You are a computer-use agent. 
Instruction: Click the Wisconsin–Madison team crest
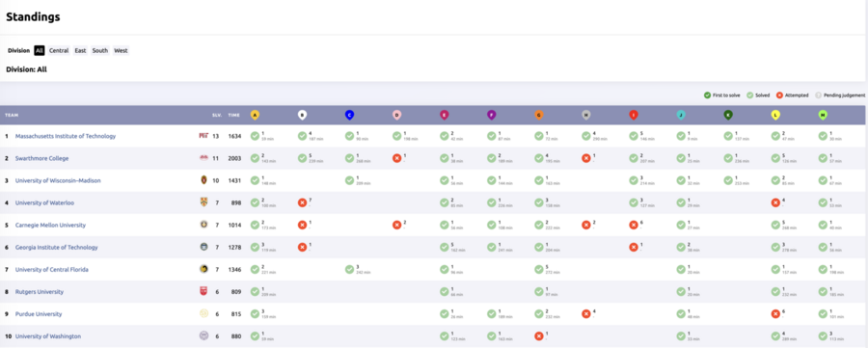203,180
